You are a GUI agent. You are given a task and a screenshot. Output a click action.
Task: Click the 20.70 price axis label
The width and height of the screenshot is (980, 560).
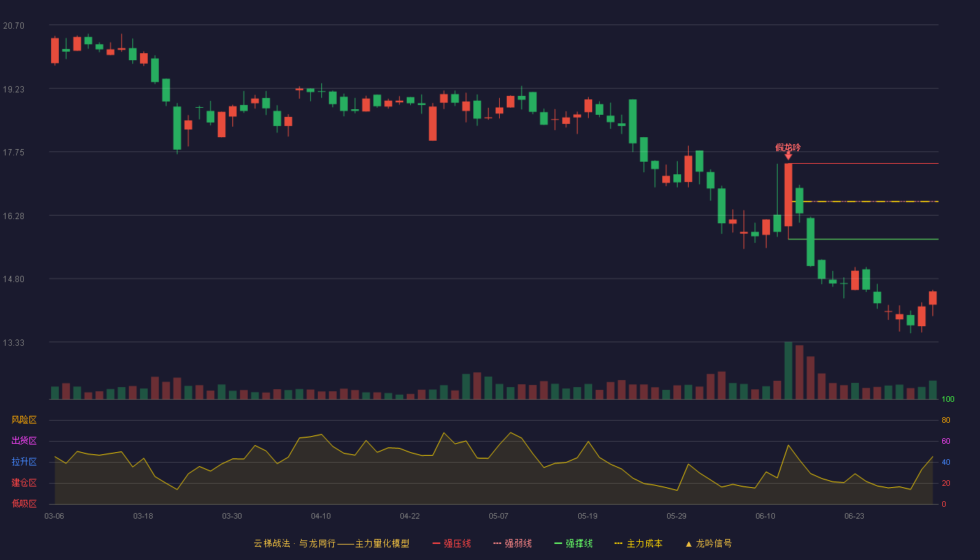point(13,25)
